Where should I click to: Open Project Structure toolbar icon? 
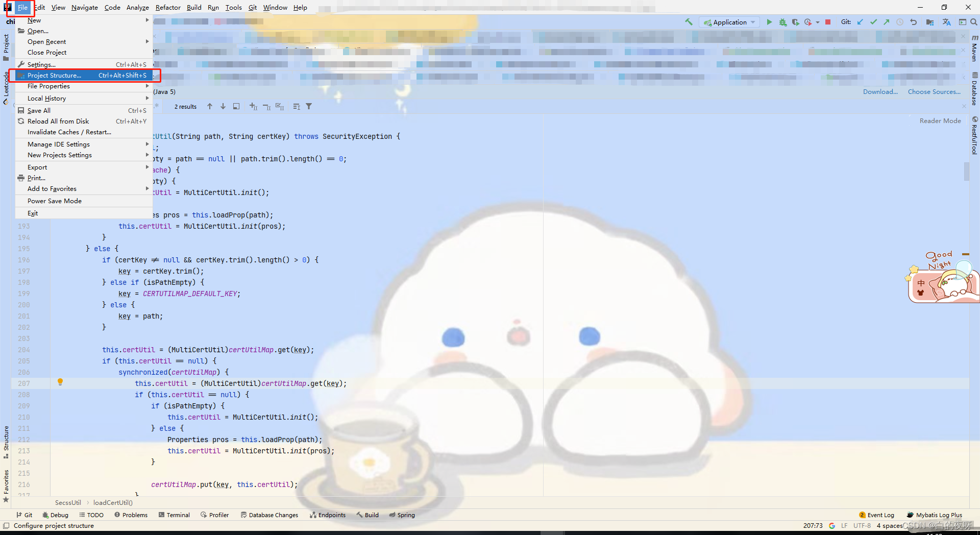click(930, 22)
